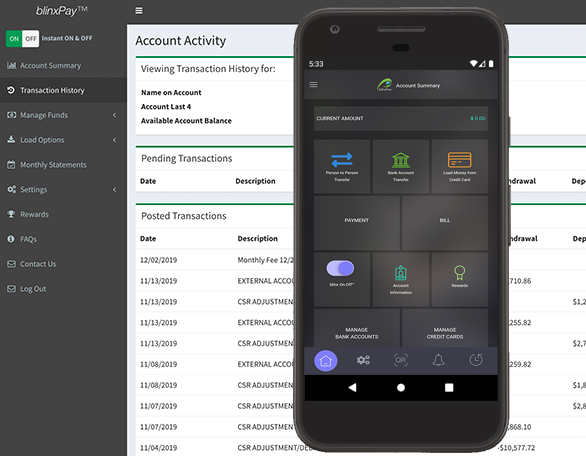The height and width of the screenshot is (456, 586).
Task: Open Contact Us in the sidebar
Action: [38, 264]
